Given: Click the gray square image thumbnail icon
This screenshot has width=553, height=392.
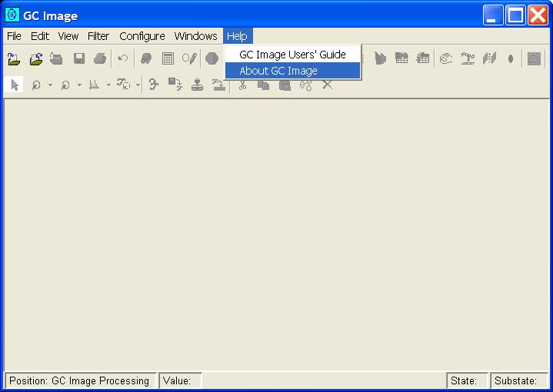Looking at the screenshot, I should pos(534,58).
